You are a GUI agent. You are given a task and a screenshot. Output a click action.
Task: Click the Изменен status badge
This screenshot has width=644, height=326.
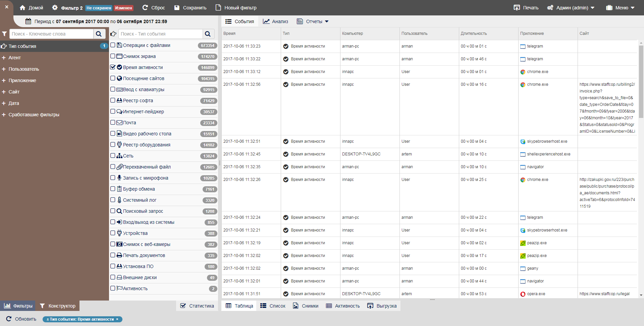pyautogui.click(x=123, y=8)
